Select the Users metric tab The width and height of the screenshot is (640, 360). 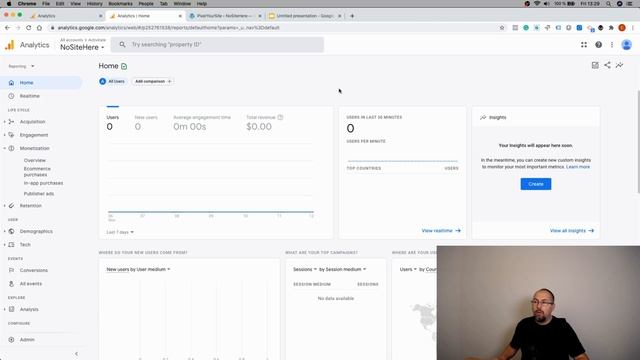click(113, 122)
